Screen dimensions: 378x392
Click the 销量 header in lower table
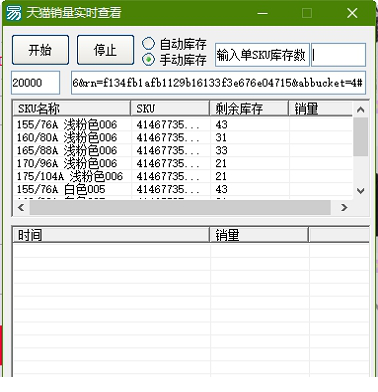point(259,235)
